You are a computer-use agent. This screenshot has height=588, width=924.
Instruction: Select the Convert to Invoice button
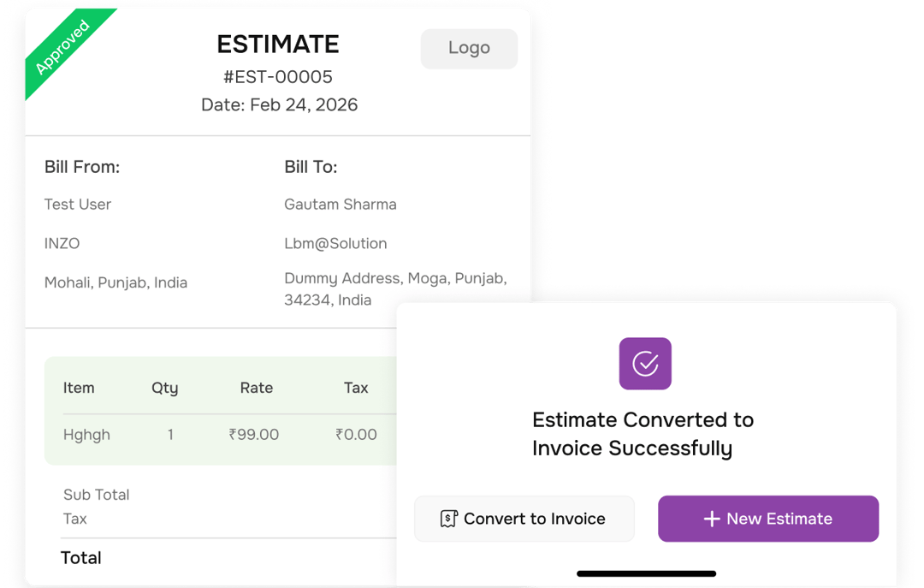(x=524, y=519)
